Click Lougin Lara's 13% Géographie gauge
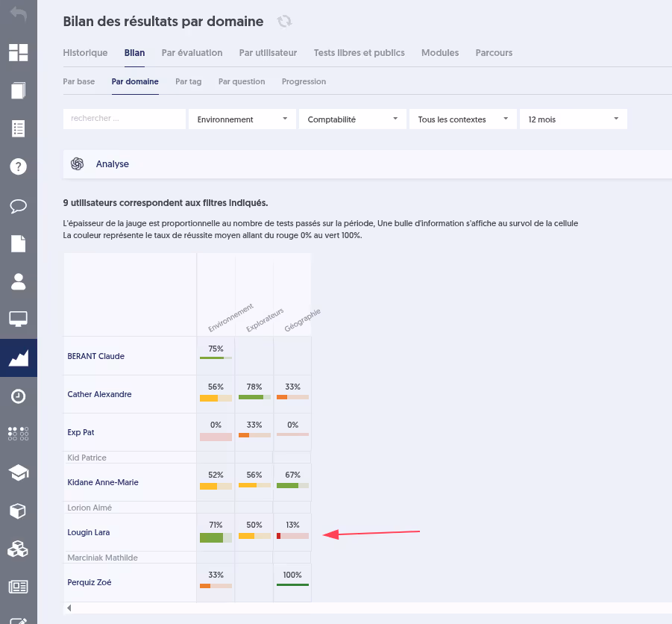Viewport: 672px width, 624px height. click(x=292, y=536)
